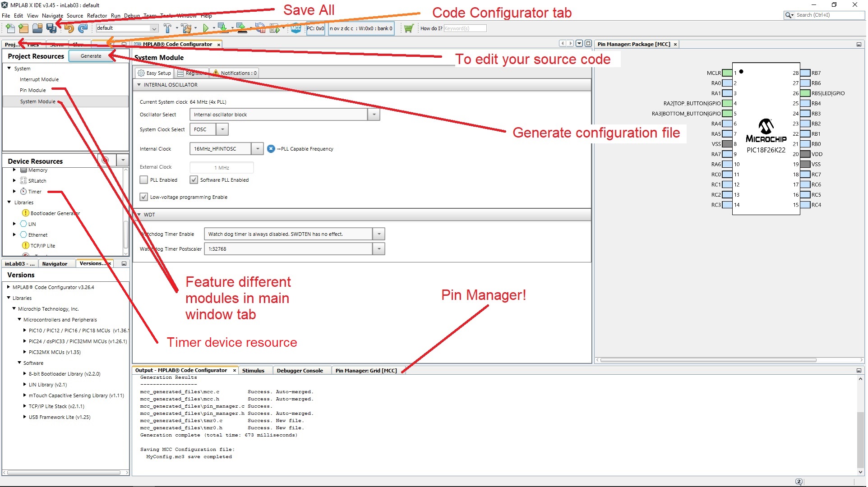
Task: Click the Bootloader Generator warning icon
Action: pyautogui.click(x=26, y=213)
